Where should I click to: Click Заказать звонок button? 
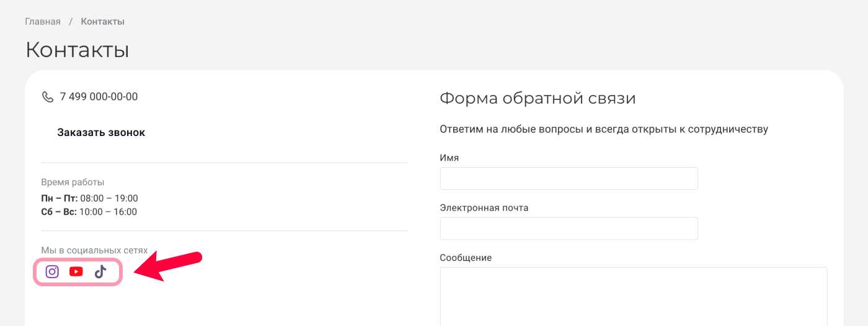(x=101, y=132)
